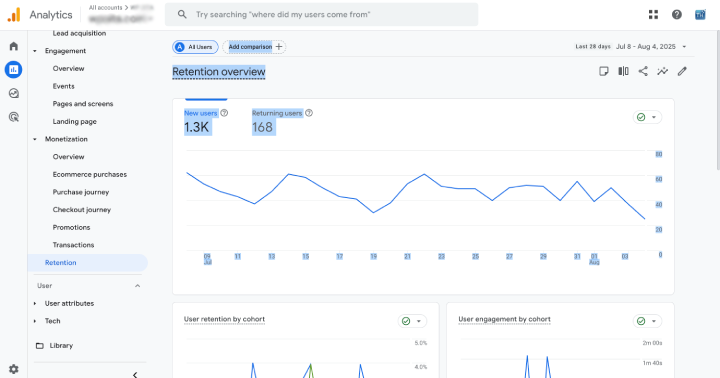Open the annotations note icon

coord(604,71)
